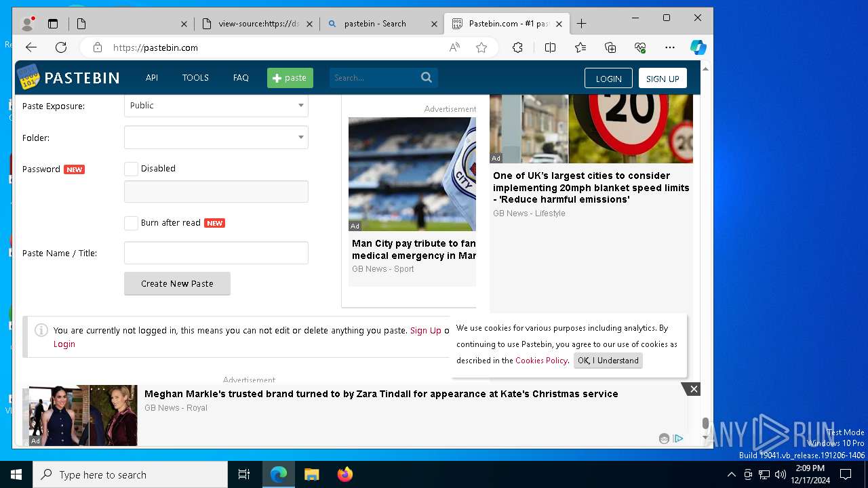This screenshot has width=868, height=488.
Task: View site info lock icon
Action: pos(98,47)
